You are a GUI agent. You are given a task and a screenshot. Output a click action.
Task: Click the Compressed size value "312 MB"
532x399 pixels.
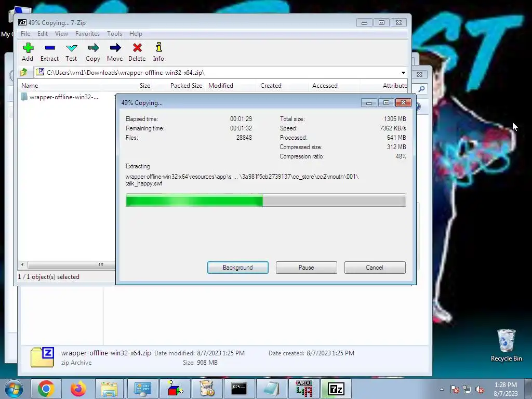396,147
